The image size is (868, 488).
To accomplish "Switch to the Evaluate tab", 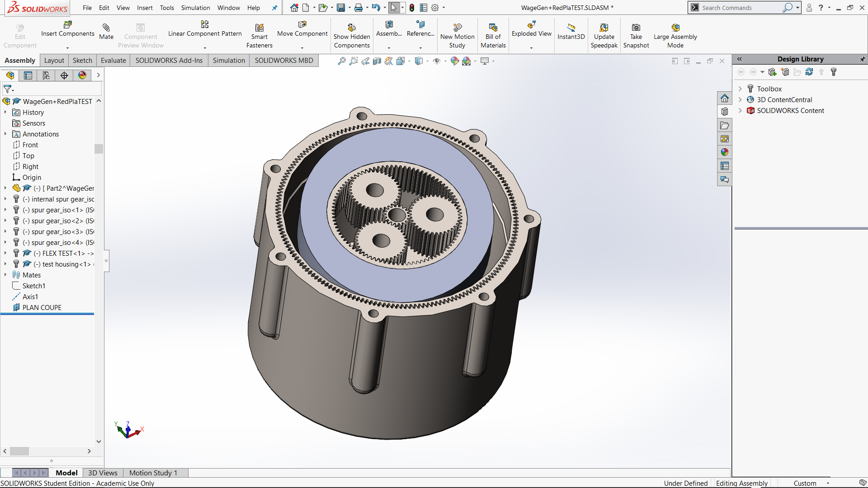I will [113, 61].
